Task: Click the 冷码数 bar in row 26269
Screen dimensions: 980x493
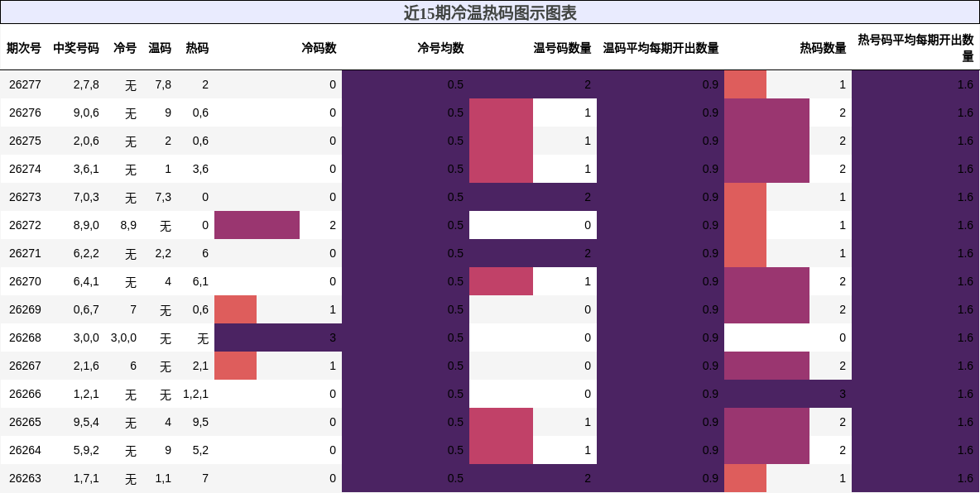Action: [x=236, y=309]
